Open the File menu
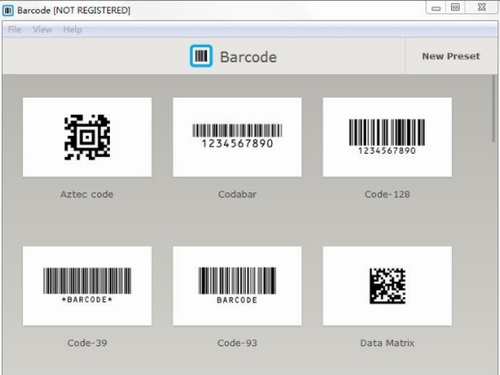Screen dimensions: 500x375 click(x=15, y=30)
